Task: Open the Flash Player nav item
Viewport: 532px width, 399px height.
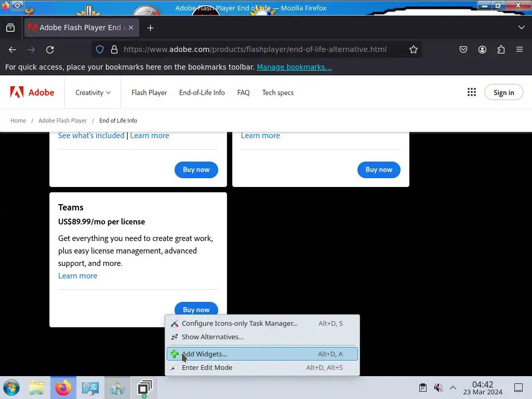Action: point(149,92)
